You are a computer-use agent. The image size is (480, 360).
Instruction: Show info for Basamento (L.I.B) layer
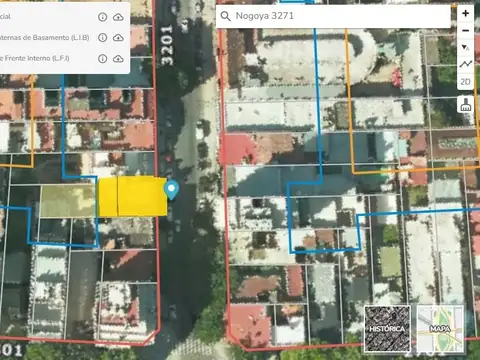pos(103,37)
